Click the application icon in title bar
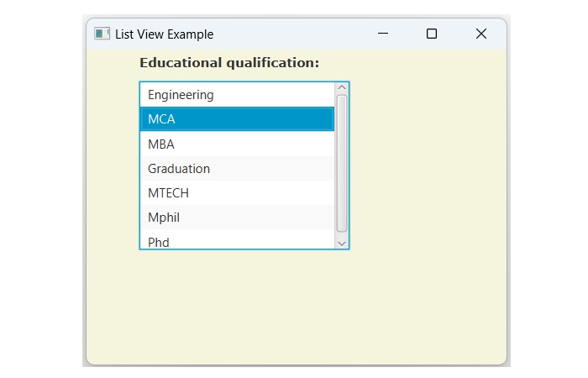Screen dimensions: 588x378 click(102, 34)
